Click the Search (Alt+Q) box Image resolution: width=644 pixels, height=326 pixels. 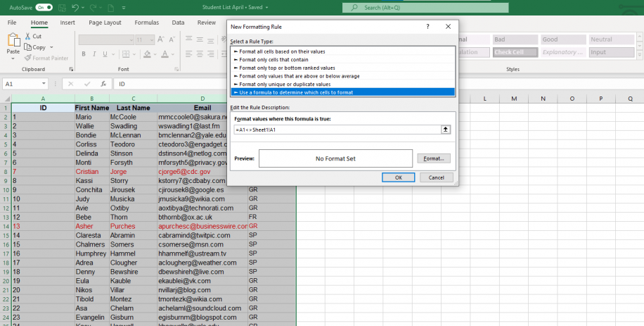tap(425, 8)
